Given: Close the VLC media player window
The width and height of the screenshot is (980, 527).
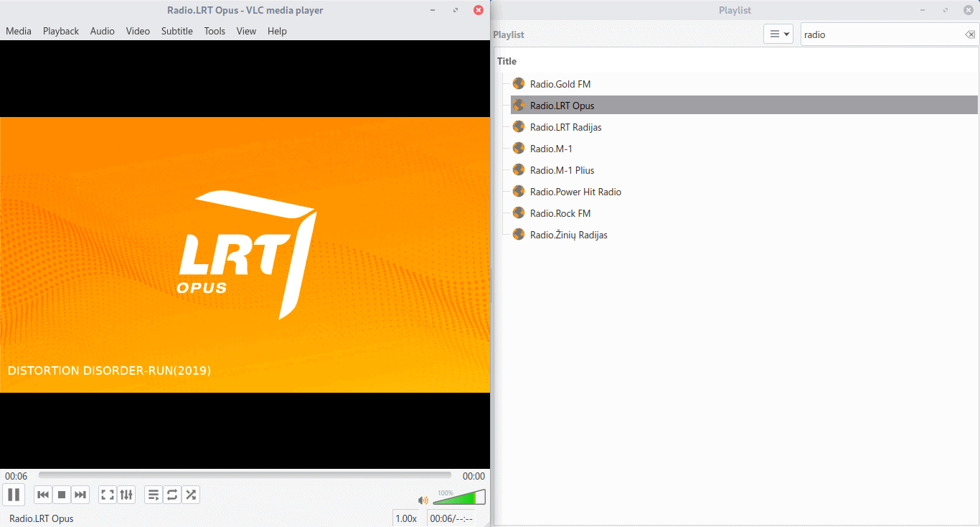Looking at the screenshot, I should (x=479, y=10).
